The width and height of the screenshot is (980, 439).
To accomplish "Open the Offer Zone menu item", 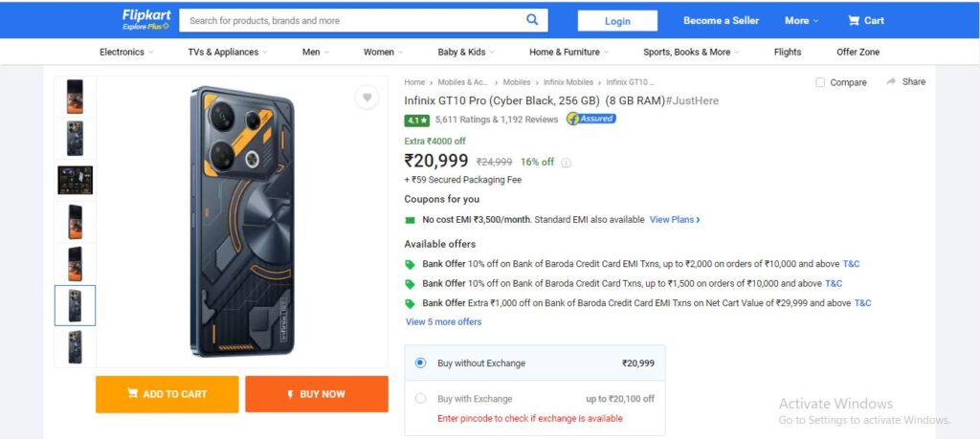I will coord(857,52).
